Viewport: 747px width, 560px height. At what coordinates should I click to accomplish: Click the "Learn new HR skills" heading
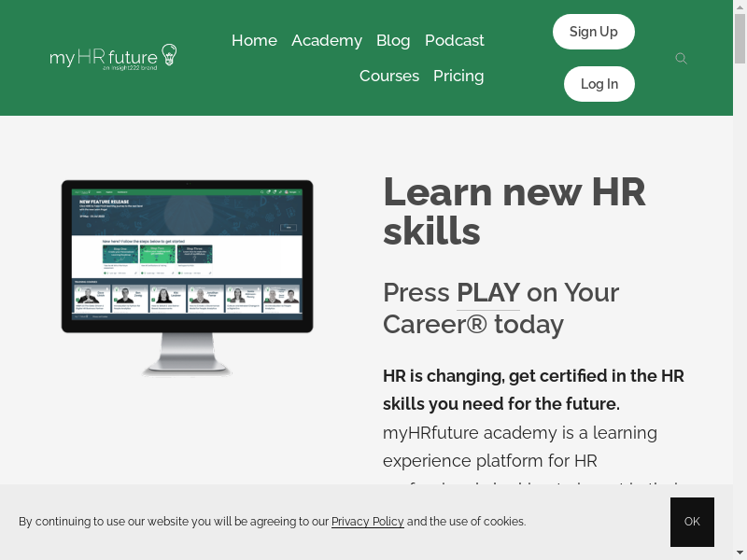514,212
